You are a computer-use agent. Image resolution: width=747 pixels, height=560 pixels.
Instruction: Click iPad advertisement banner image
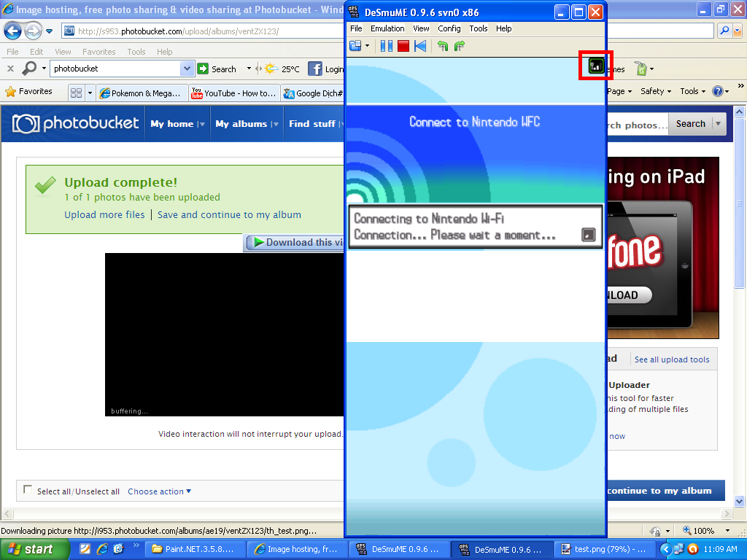(x=662, y=248)
